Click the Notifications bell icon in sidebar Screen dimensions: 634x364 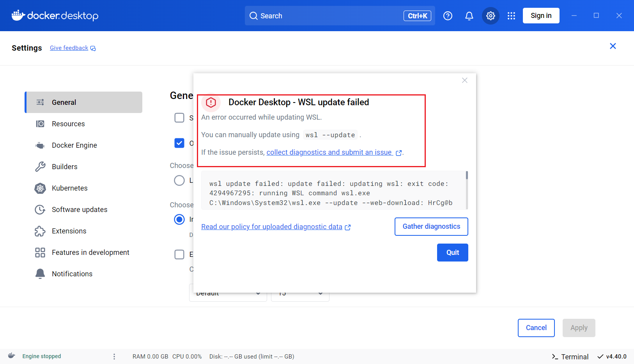pyautogui.click(x=40, y=274)
